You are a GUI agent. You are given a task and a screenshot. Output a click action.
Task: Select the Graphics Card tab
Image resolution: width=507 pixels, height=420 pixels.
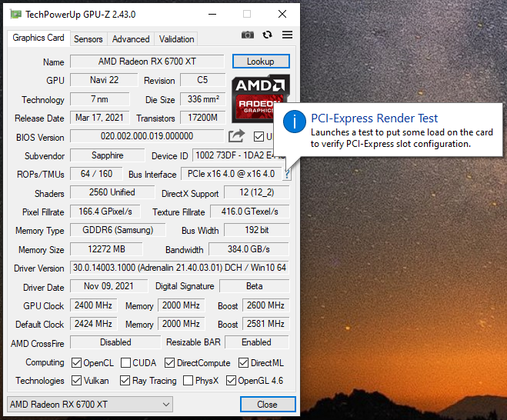pyautogui.click(x=38, y=38)
